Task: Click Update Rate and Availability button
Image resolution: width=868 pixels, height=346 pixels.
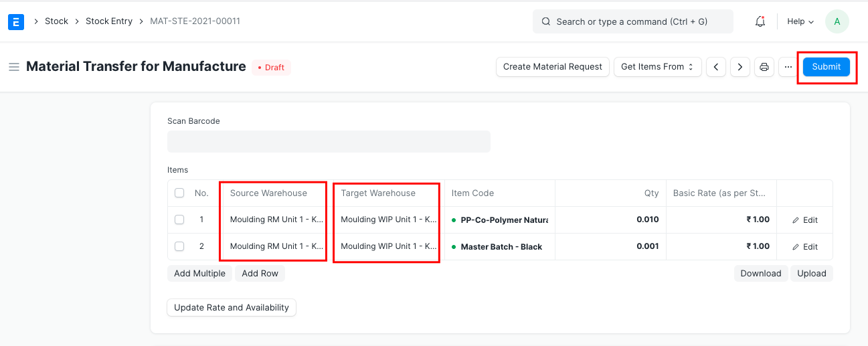Action: (x=231, y=308)
